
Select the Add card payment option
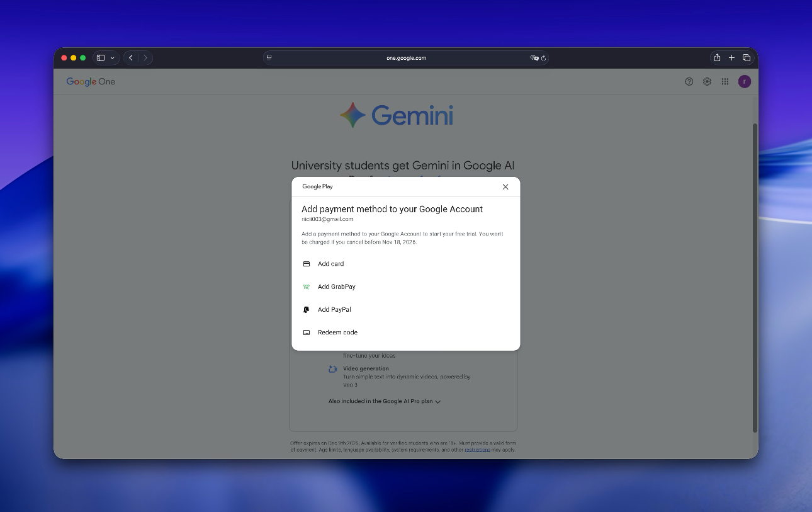point(330,264)
